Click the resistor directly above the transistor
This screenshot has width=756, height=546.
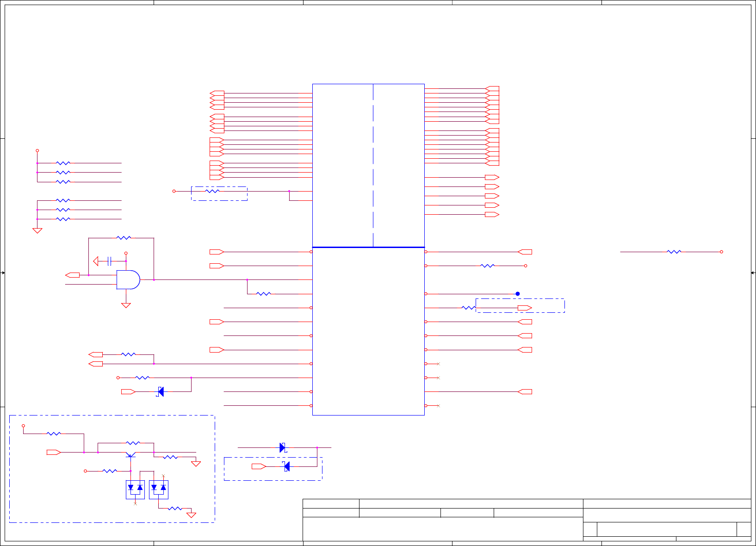(x=133, y=443)
